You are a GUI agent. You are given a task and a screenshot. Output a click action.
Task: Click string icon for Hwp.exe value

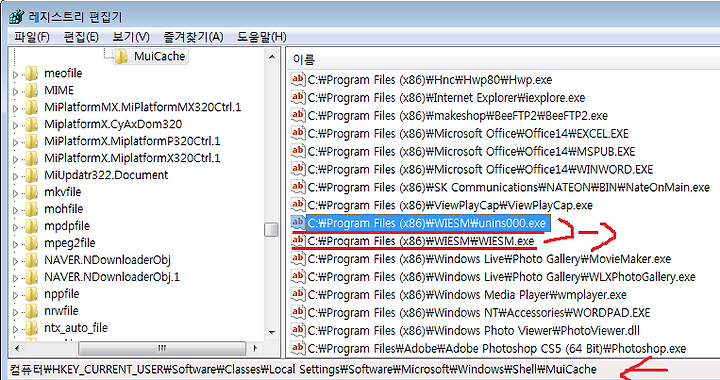coord(298,79)
